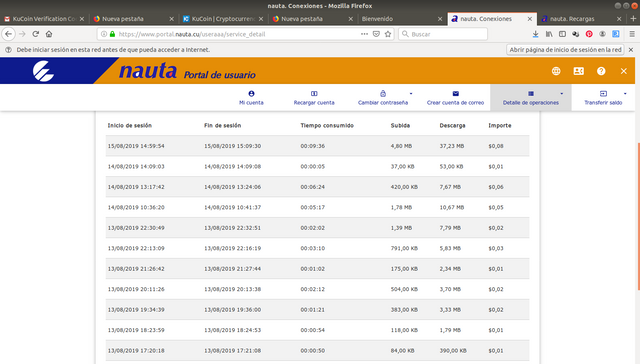Screen dimensions: 640x364
Task: Expand arrow next to Detalle de operaciones
Action: [562, 94]
